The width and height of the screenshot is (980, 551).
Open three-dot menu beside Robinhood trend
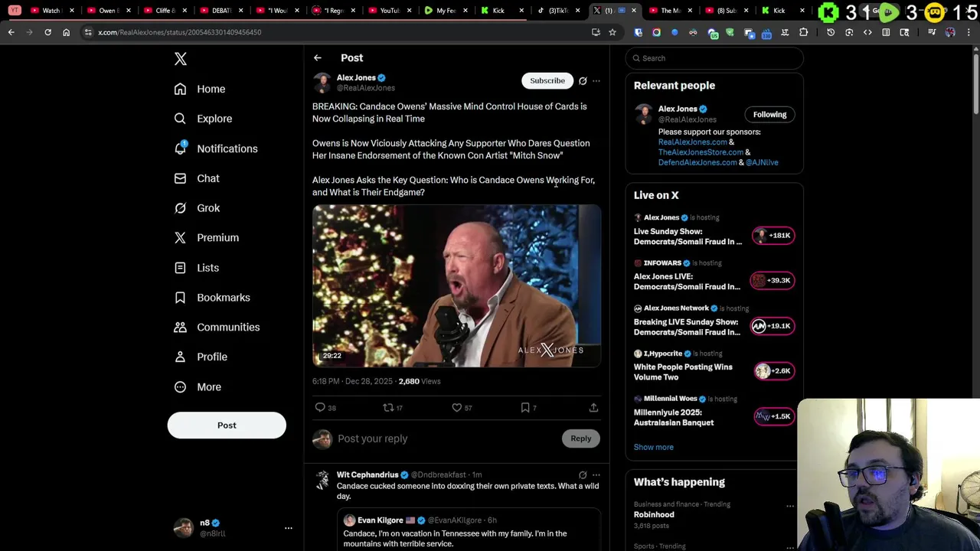tap(789, 506)
